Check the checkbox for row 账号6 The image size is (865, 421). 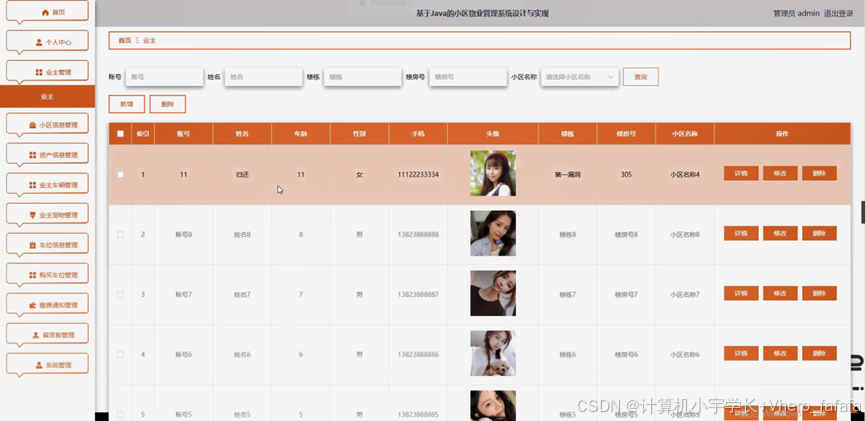click(x=120, y=354)
